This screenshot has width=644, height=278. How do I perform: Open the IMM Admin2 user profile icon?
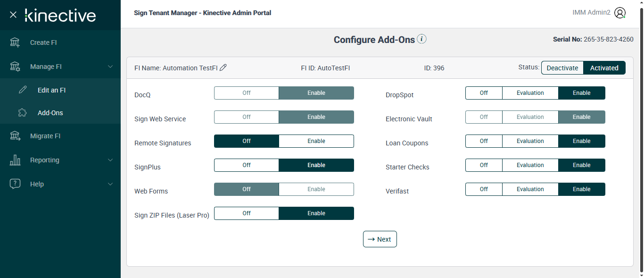click(x=620, y=13)
